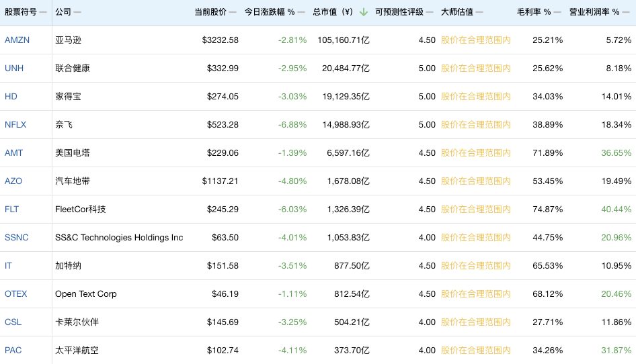Click FLT gross margin 74.87%

548,209
